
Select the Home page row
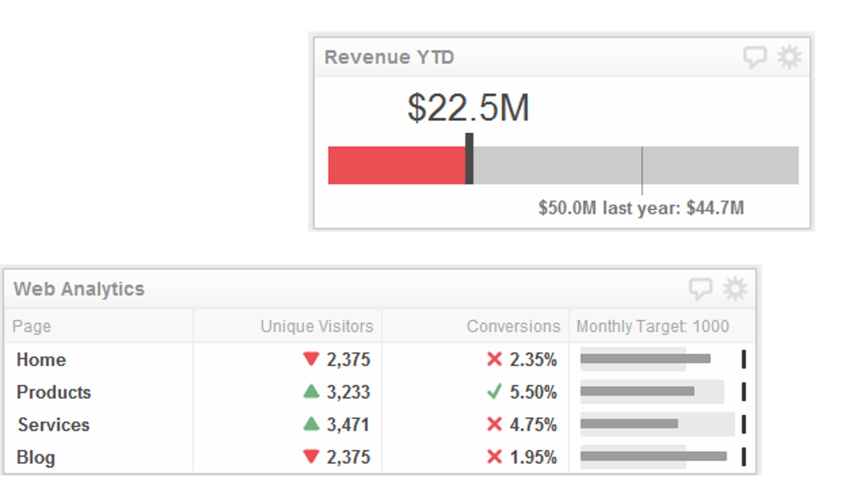[x=41, y=360]
